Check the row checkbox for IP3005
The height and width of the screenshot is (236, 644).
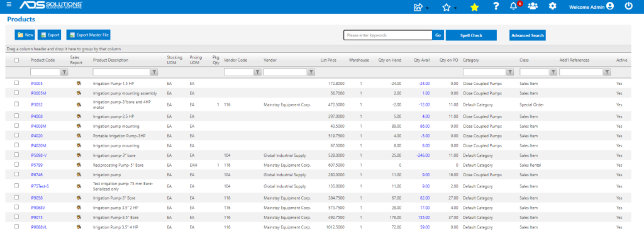[17, 82]
